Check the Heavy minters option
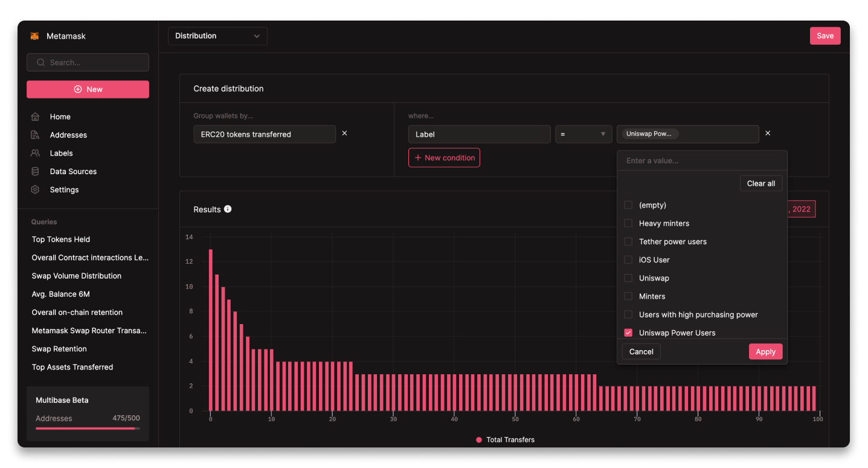Image resolution: width=868 pixels, height=468 pixels. pos(628,223)
